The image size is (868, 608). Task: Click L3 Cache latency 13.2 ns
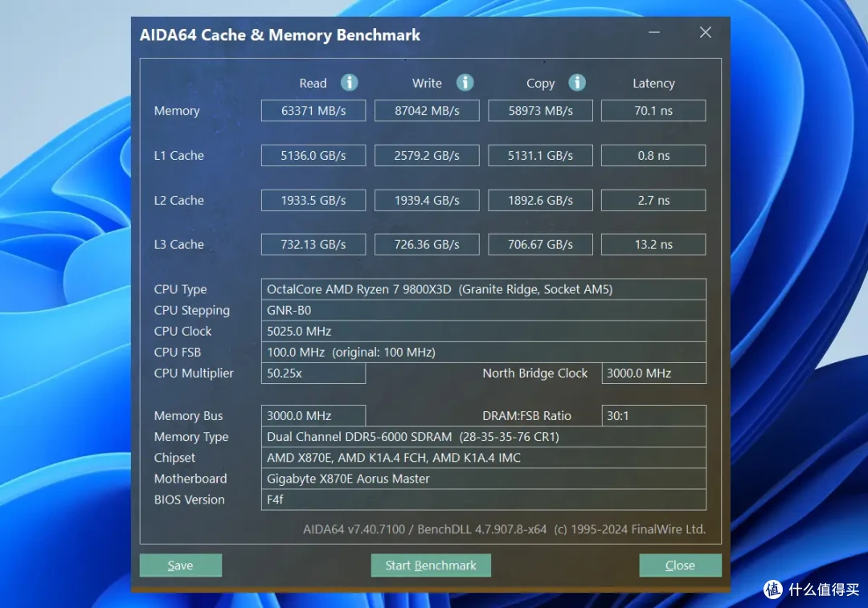[x=653, y=244]
